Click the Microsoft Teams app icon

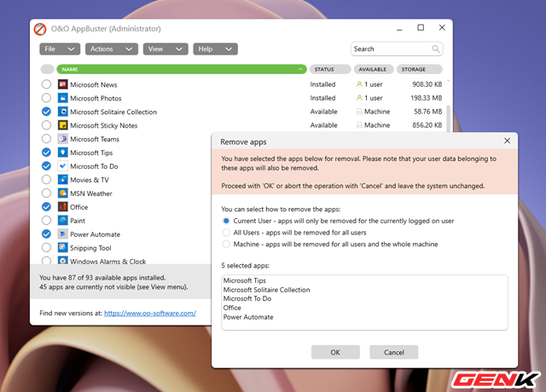coord(62,139)
